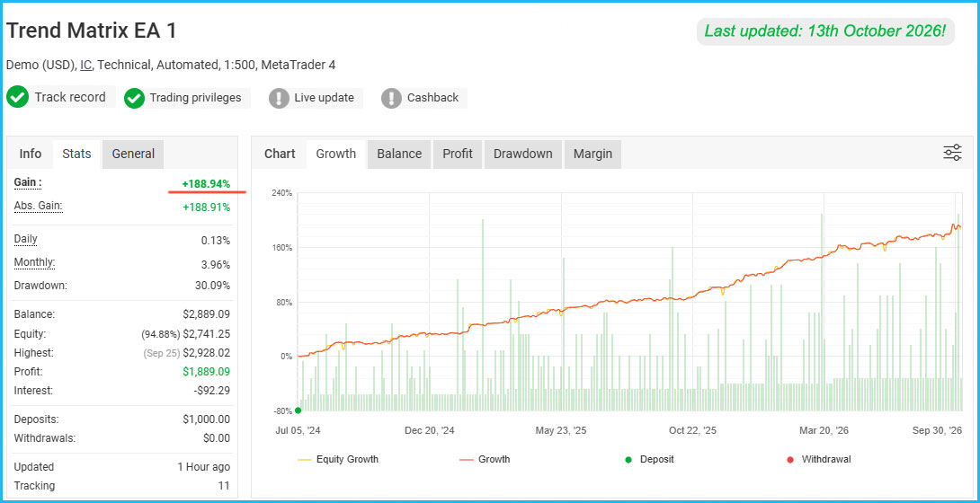980x503 pixels.
Task: Click the Jul 05, '24 axis date
Action: [297, 430]
